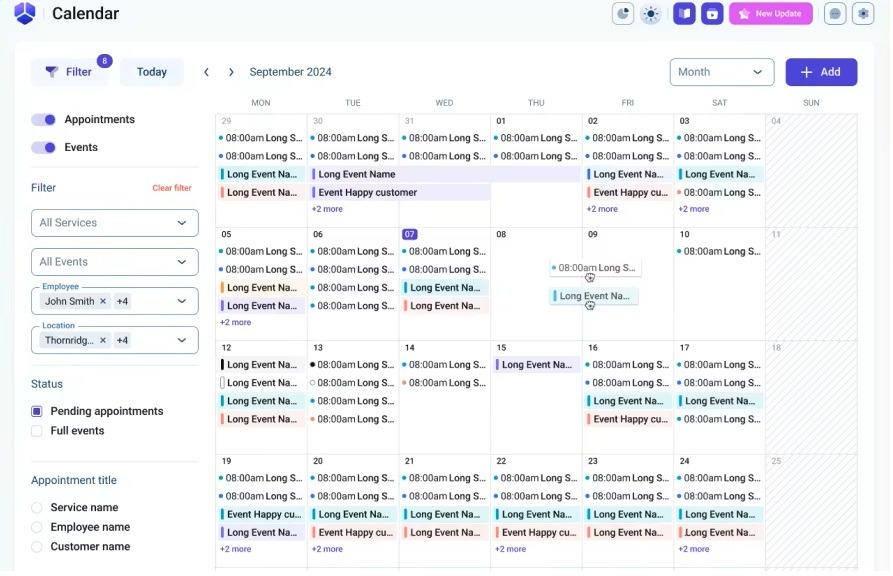
Task: Open the book documentation icon
Action: tap(684, 14)
